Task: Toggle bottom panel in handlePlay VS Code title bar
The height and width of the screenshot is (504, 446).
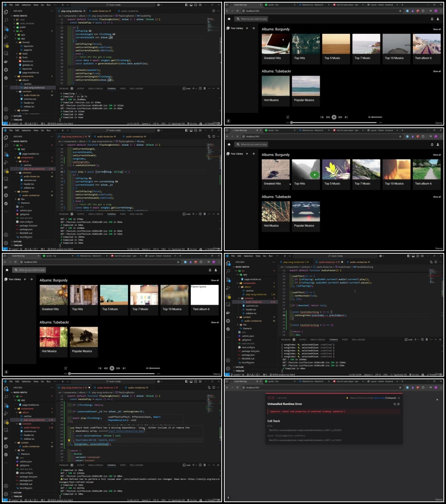Action: coord(191,5)
